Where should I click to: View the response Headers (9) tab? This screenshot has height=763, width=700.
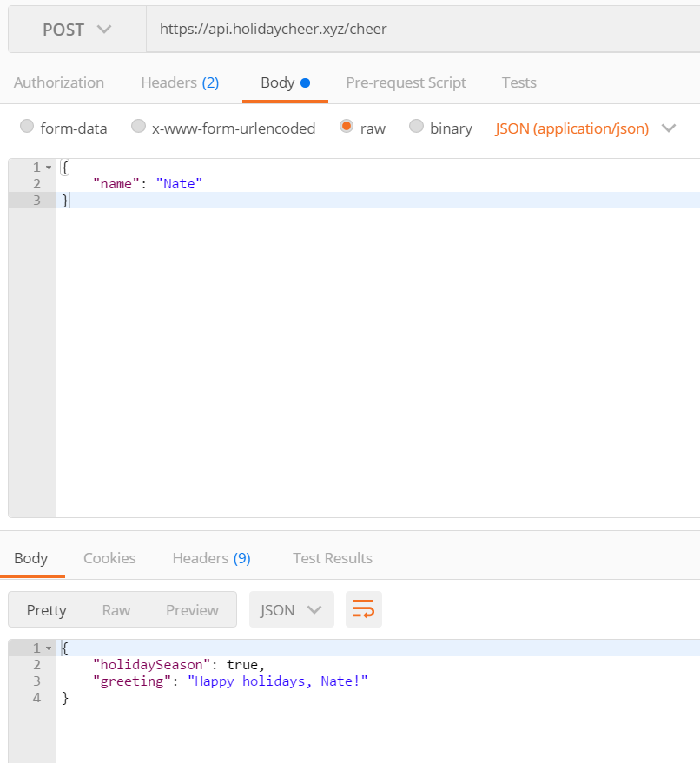(211, 558)
